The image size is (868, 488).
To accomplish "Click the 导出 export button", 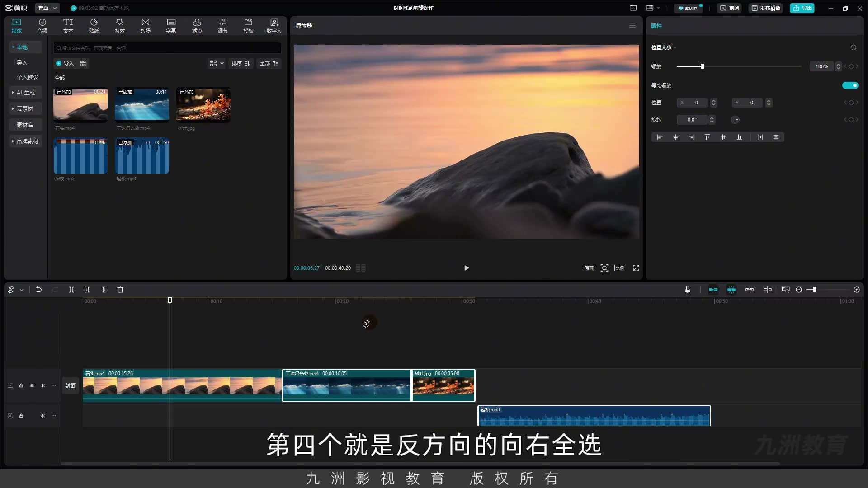I will click(x=802, y=8).
